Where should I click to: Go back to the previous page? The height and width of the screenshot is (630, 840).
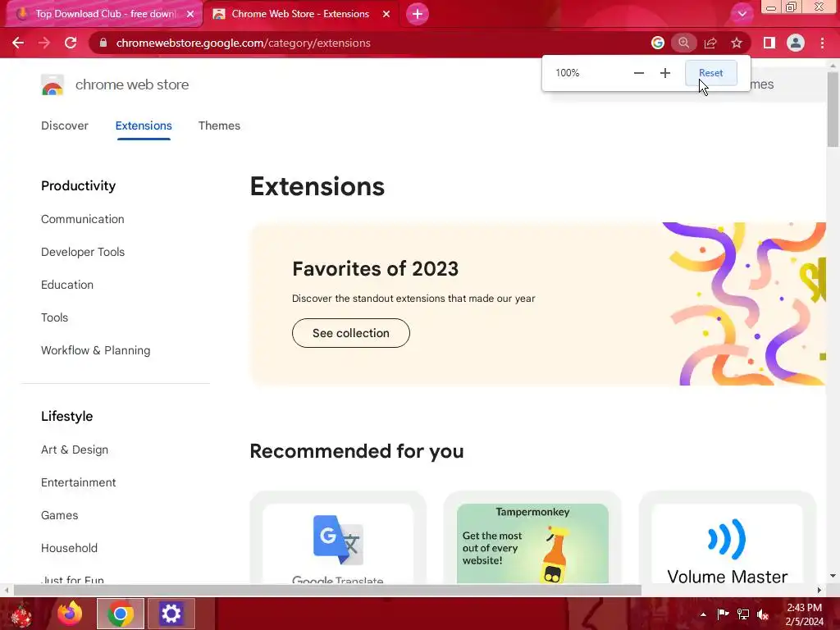tap(18, 43)
